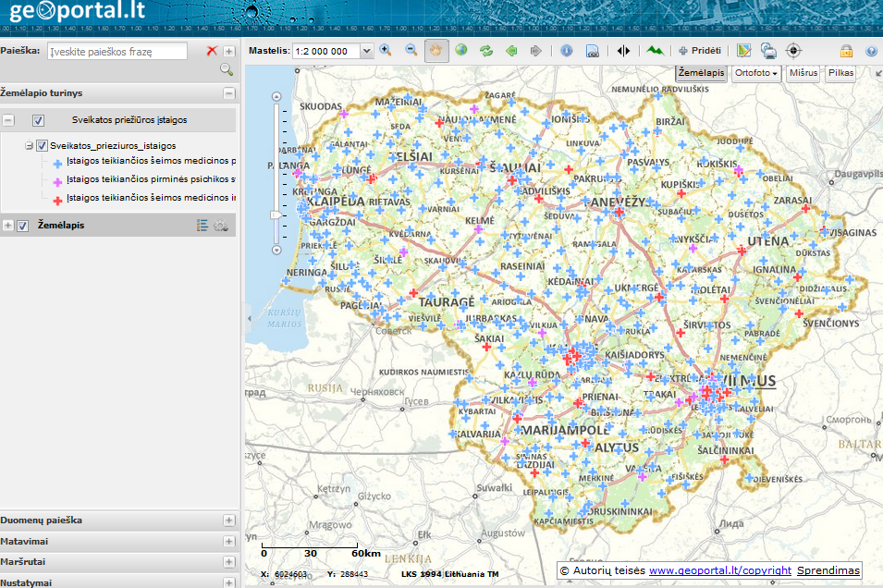Switch to the Mišrus basemap
This screenshot has width=883, height=588.
coord(803,73)
